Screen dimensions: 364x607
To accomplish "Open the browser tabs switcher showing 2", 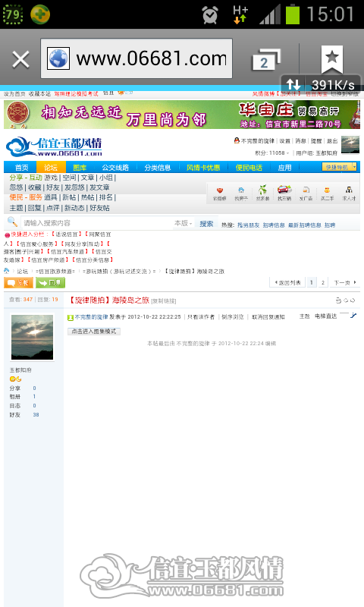I will [x=265, y=61].
